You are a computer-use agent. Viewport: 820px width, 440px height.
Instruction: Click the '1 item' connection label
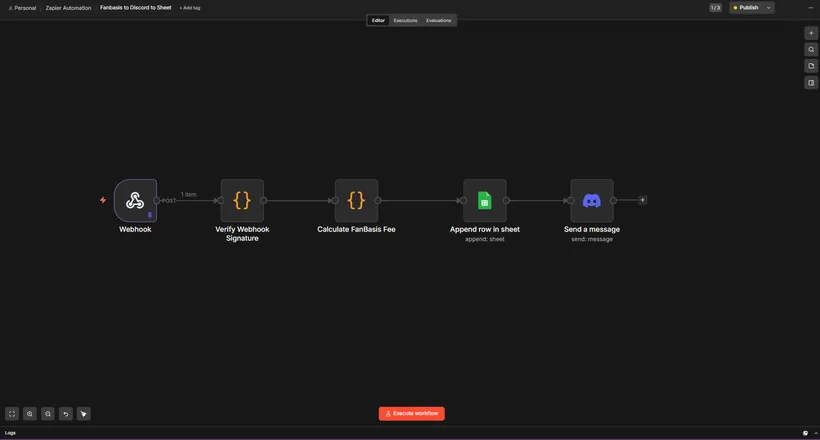tap(189, 194)
